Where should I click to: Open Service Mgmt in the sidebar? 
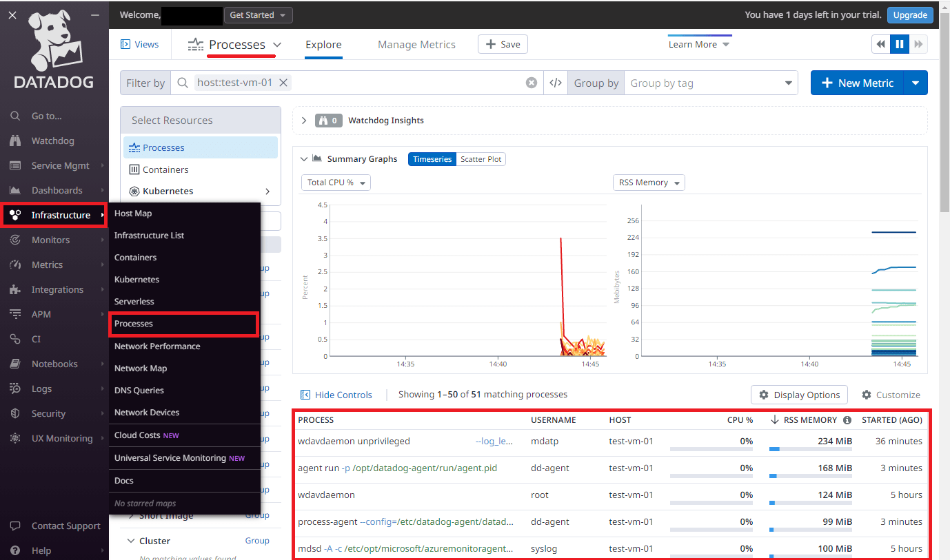(60, 165)
